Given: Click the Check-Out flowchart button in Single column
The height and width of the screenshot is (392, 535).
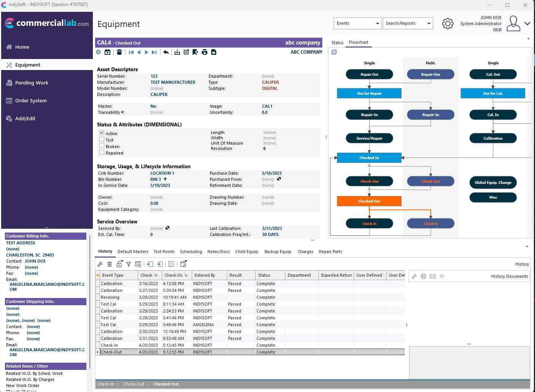Looking at the screenshot, I should click(x=369, y=181).
